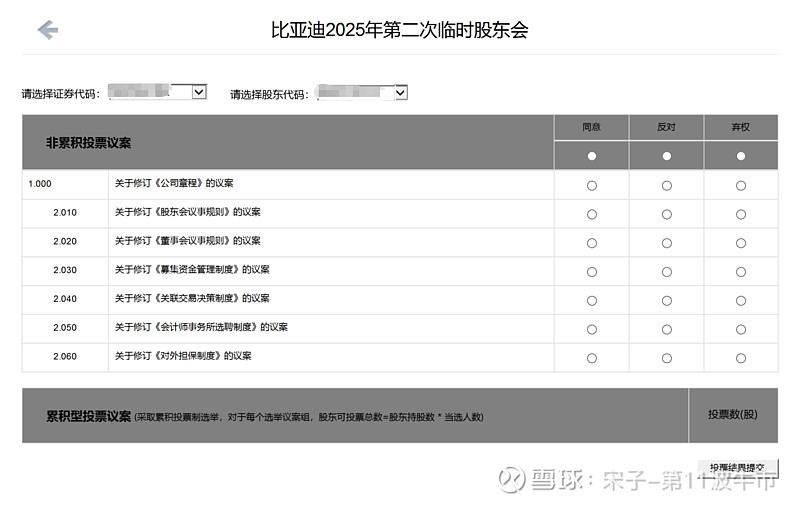
Task: Choose 弃权 for proposal 2.030
Action: 741,272
